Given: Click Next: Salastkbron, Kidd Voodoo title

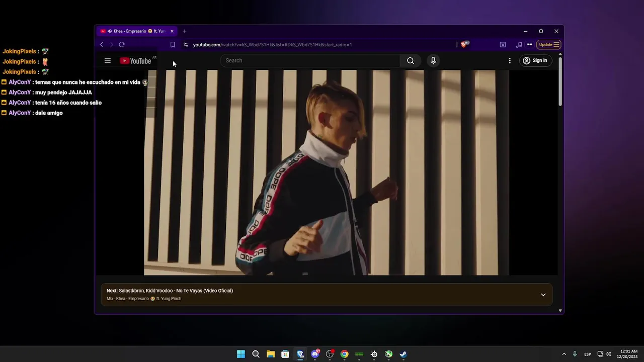Looking at the screenshot, I should (x=170, y=291).
